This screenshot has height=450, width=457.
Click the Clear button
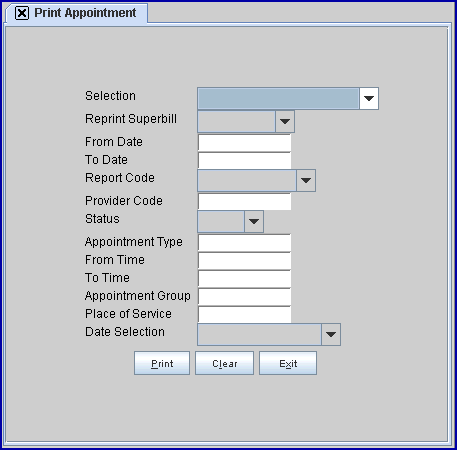point(224,363)
